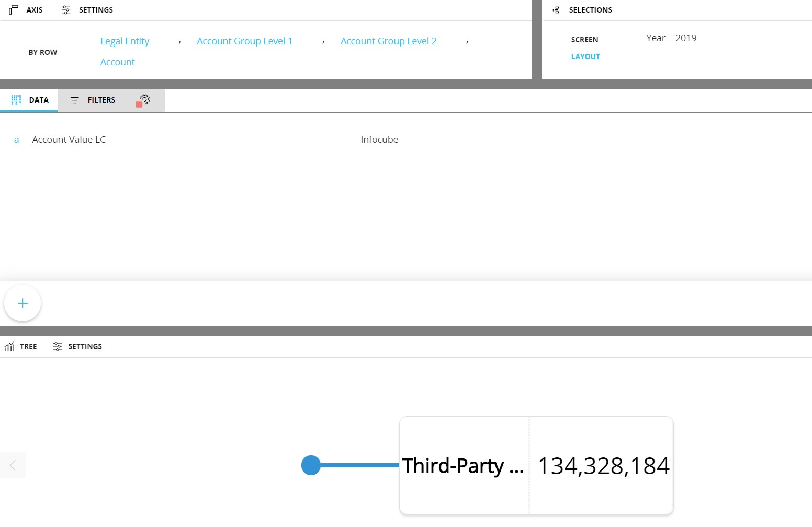Open the AXIS tab
Image resolution: width=812 pixels, height=527 pixels.
click(x=26, y=10)
